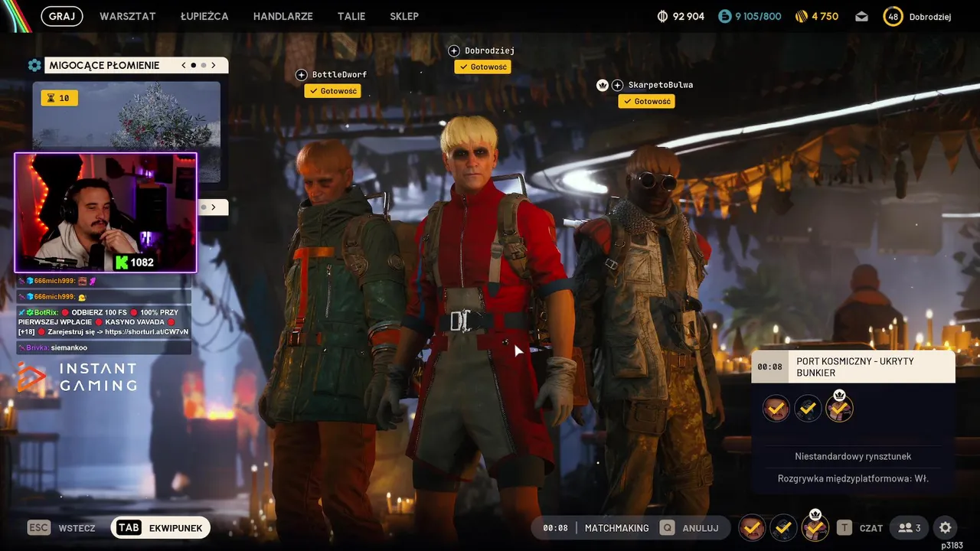
Task: Cancel matchmaking with Anuluj button
Action: coord(690,528)
